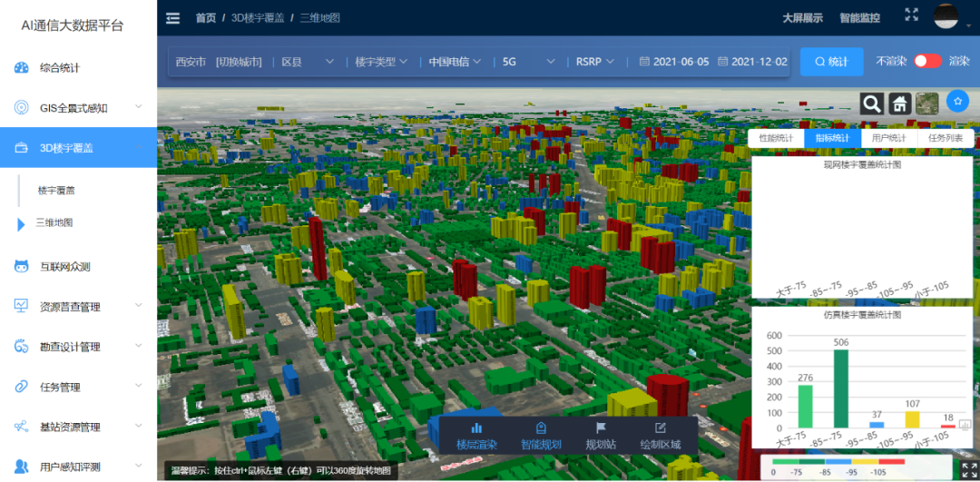
Task: Enter fullscreen via top header expand icon
Action: [x=912, y=15]
